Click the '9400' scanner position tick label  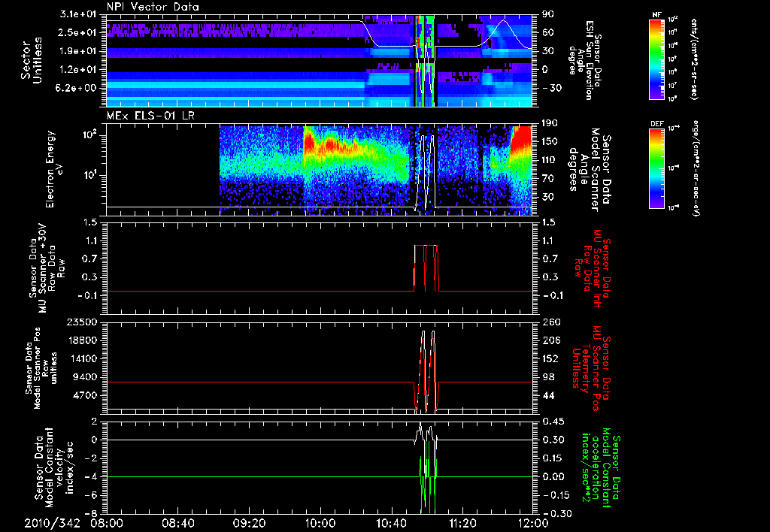87,377
